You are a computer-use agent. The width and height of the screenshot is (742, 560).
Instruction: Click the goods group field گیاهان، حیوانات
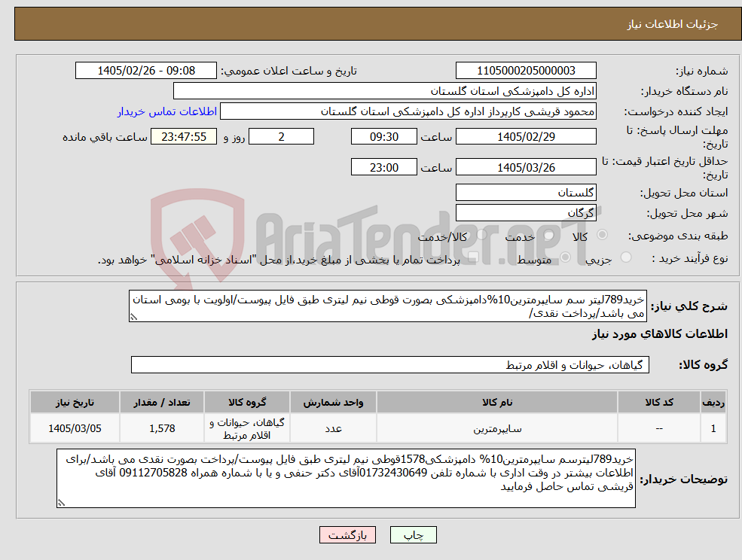tap(390, 364)
